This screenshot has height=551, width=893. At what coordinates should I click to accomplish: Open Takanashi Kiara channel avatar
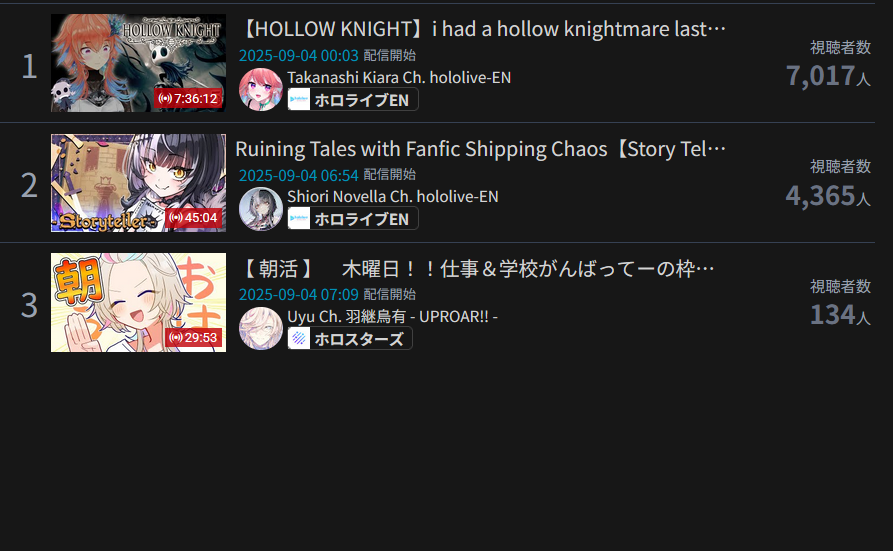[261, 89]
